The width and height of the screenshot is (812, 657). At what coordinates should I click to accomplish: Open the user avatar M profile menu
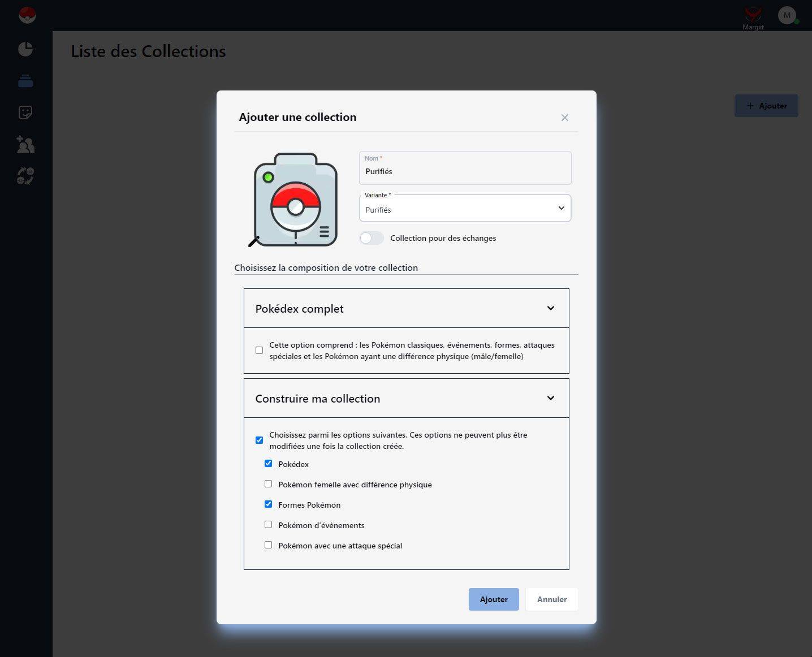pos(787,15)
